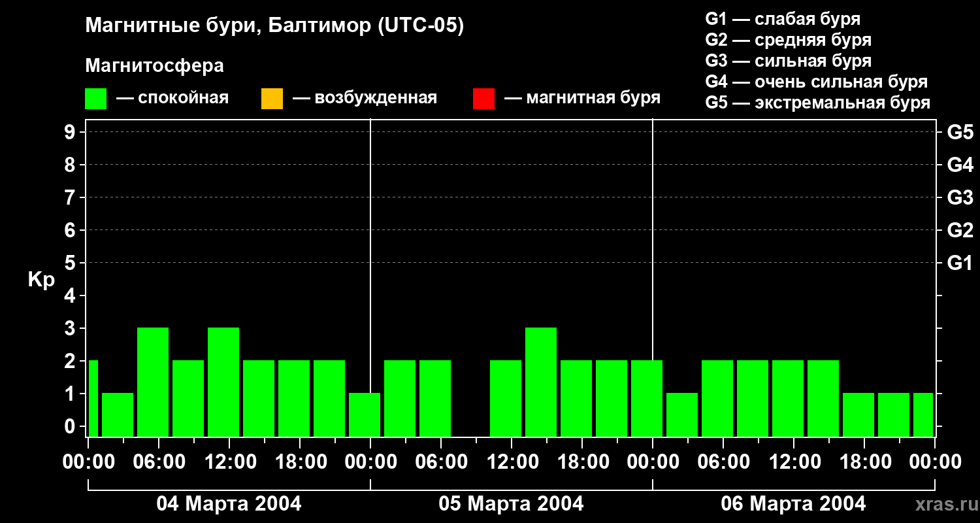
Task: Click the Kp 2 bar at 10:00–13:00 on 05 March
Action: 506,398
